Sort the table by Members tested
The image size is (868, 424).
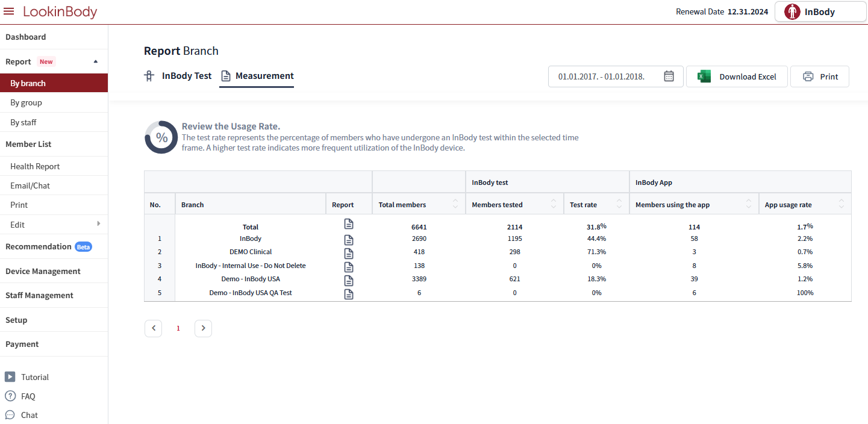pos(553,204)
